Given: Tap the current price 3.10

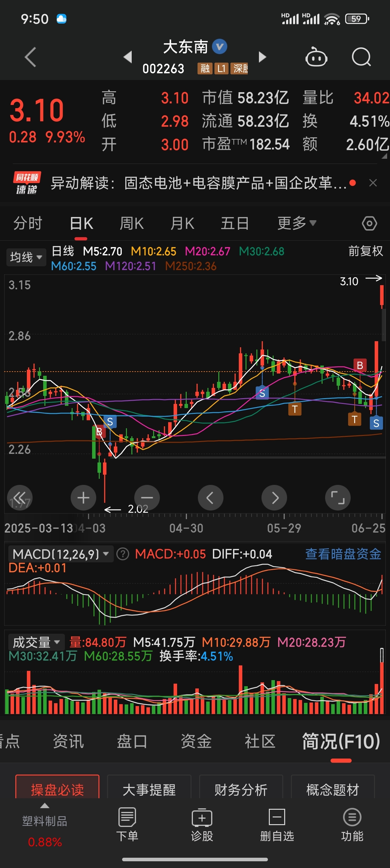Looking at the screenshot, I should click(37, 110).
